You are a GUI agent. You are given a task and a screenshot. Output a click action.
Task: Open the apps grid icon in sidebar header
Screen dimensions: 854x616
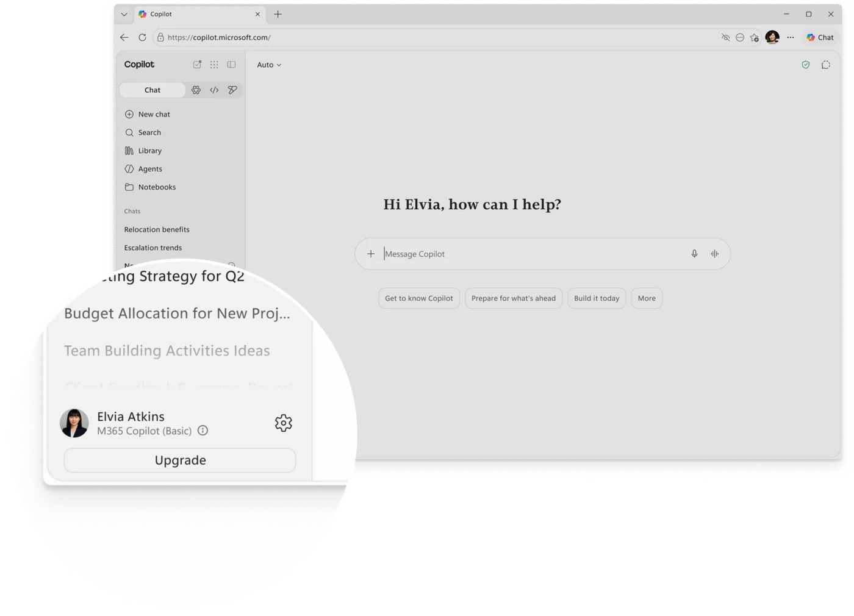pyautogui.click(x=214, y=65)
